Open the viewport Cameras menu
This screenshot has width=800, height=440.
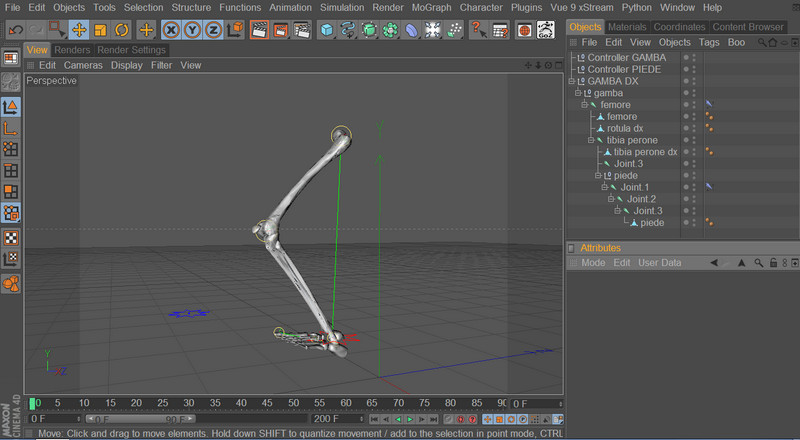click(83, 65)
